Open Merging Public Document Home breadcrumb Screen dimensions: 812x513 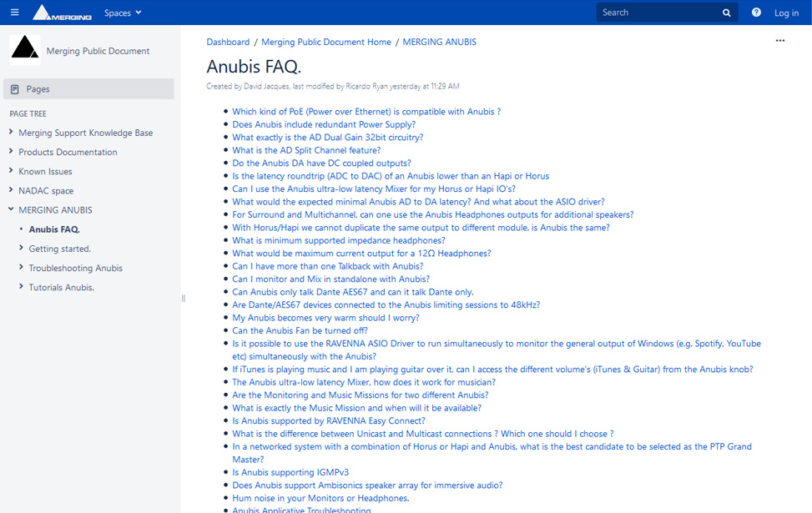pyautogui.click(x=326, y=42)
